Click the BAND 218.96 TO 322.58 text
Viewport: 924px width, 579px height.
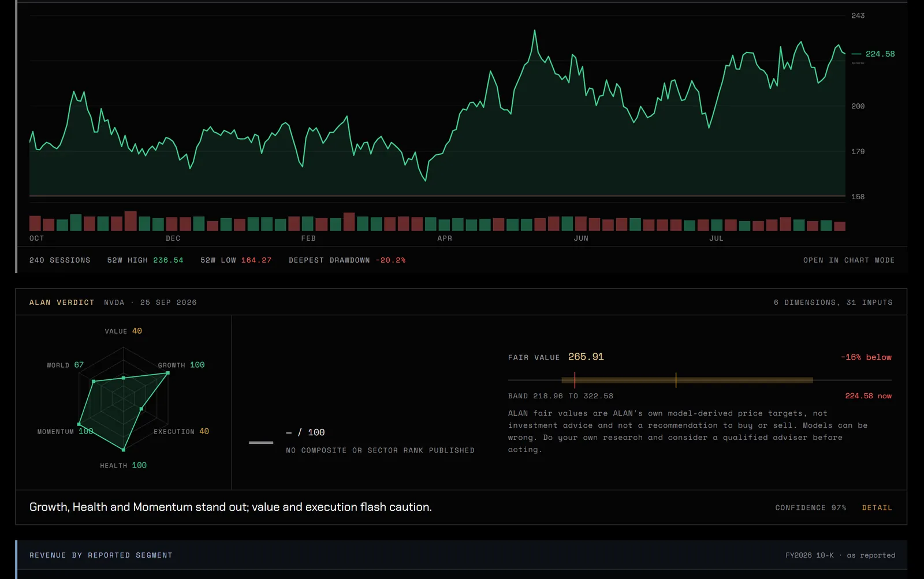coord(561,396)
